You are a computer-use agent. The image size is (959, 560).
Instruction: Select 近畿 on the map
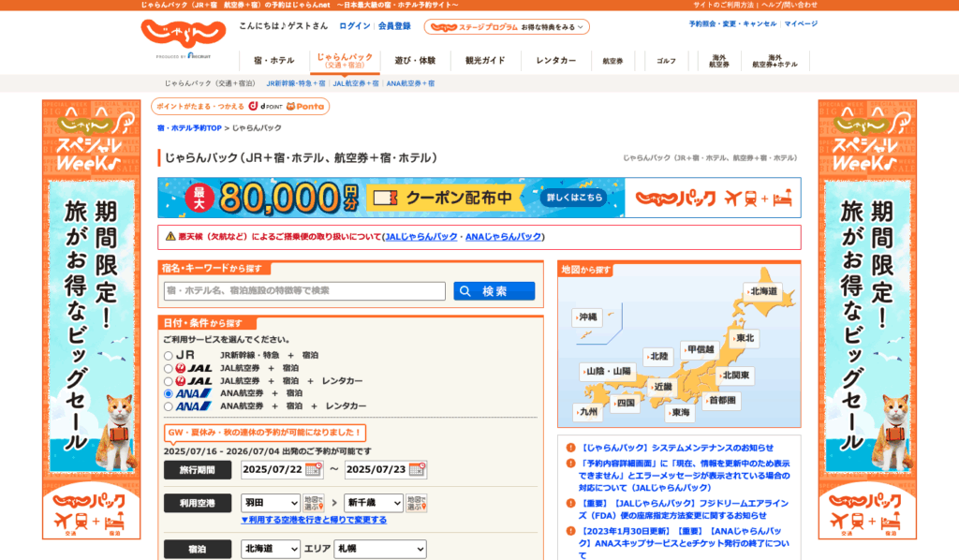[x=662, y=387]
